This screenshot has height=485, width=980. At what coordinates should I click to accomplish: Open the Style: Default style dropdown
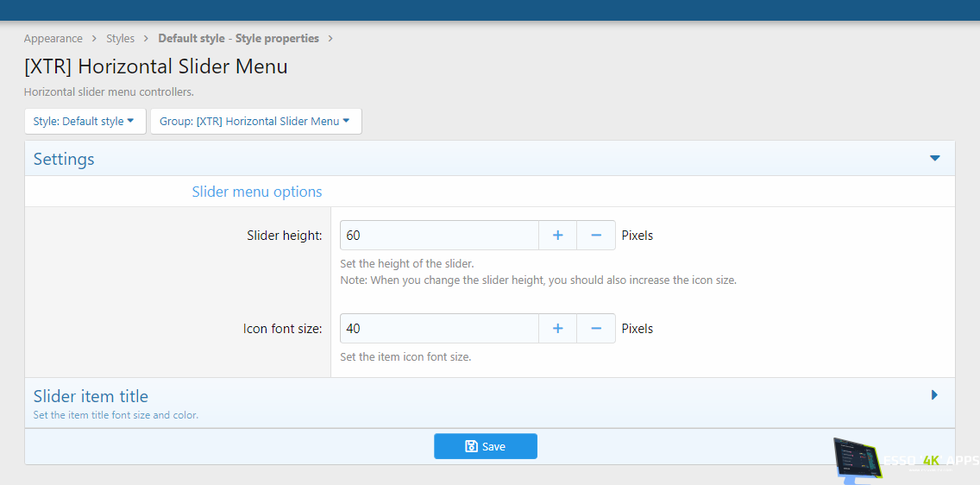point(84,122)
